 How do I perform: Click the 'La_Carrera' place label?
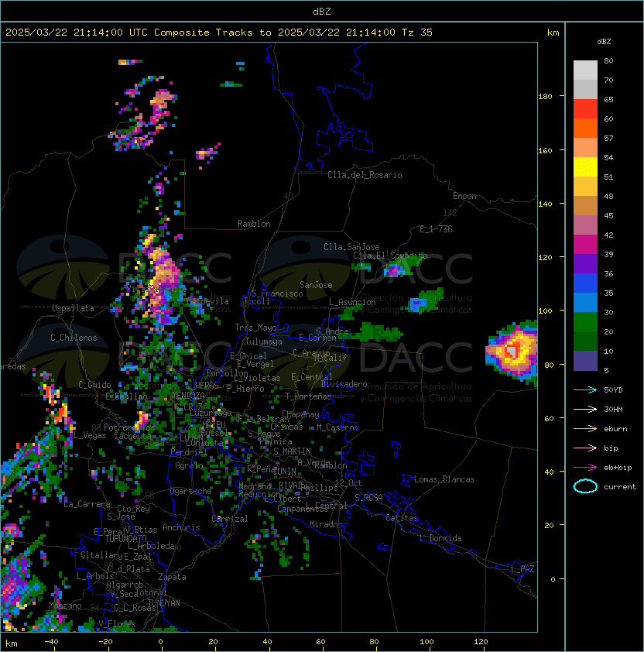click(x=87, y=504)
